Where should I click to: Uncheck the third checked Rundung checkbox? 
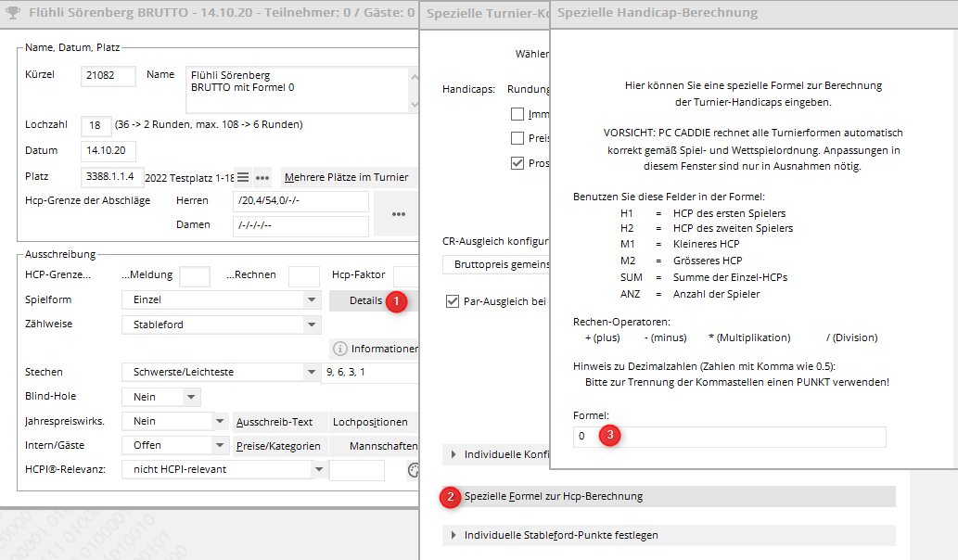tap(517, 163)
